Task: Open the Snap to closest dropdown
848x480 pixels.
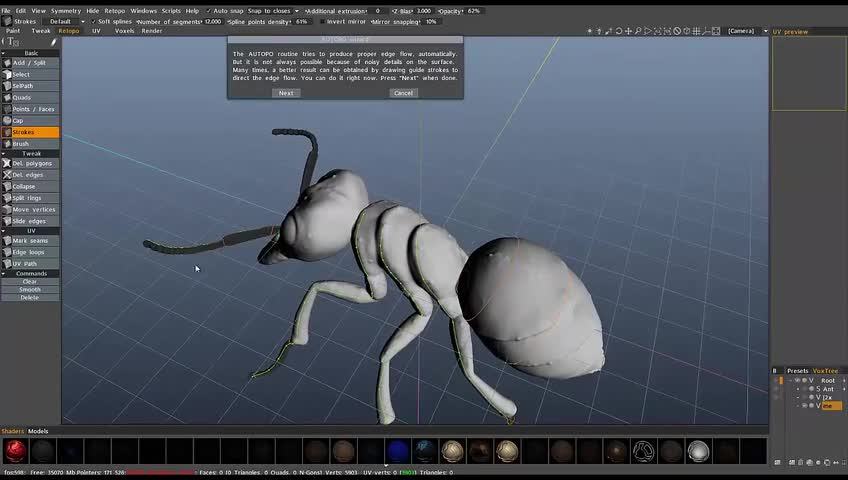Action: click(270, 11)
